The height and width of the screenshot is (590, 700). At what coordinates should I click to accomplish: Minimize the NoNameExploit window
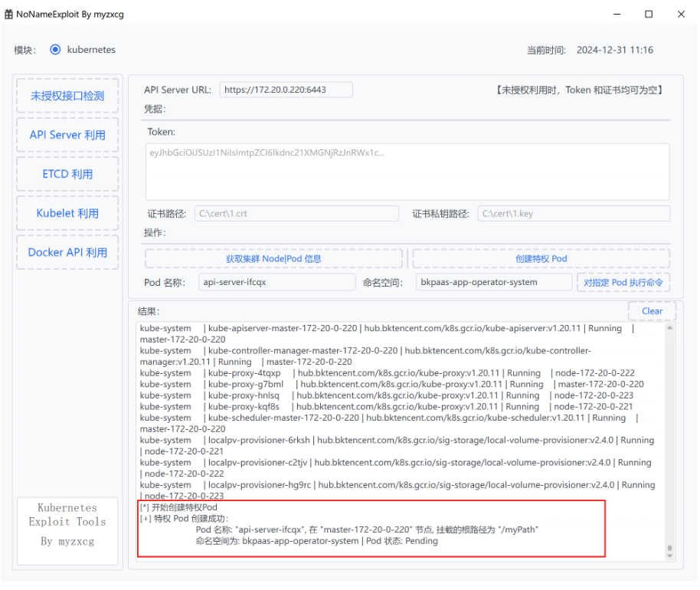(x=617, y=15)
